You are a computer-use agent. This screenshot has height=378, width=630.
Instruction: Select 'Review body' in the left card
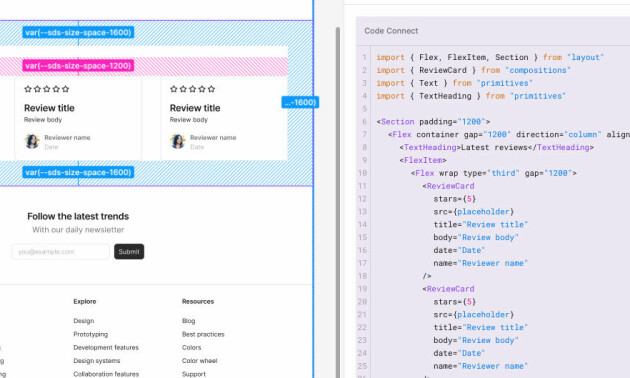point(43,120)
